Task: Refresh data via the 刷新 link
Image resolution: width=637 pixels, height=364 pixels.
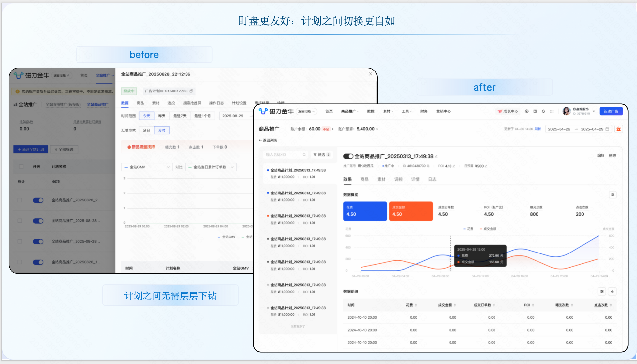Action: pos(538,129)
